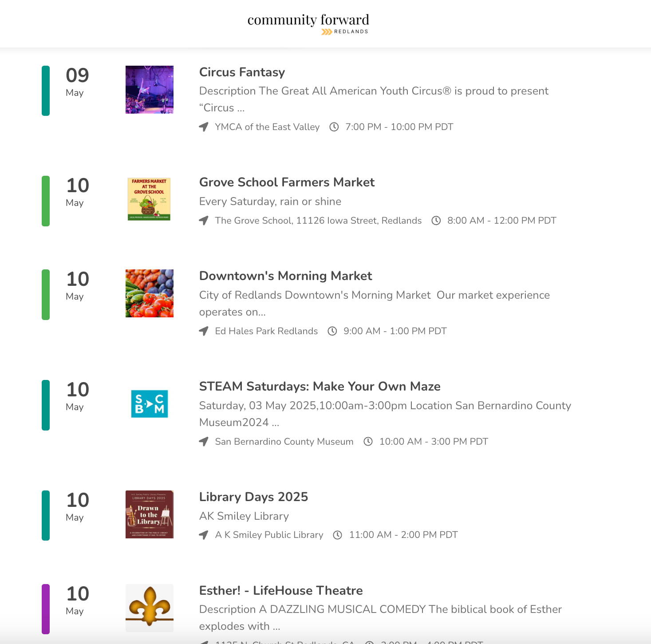Image resolution: width=651 pixels, height=644 pixels.
Task: Click clock icon beside 7:00 PM - 10:00 PM
Action: click(x=334, y=127)
